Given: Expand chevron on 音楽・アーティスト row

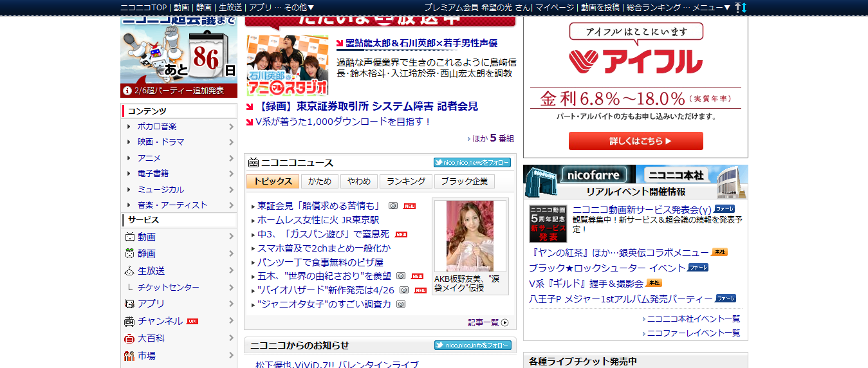Looking at the screenshot, I should pyautogui.click(x=231, y=205).
